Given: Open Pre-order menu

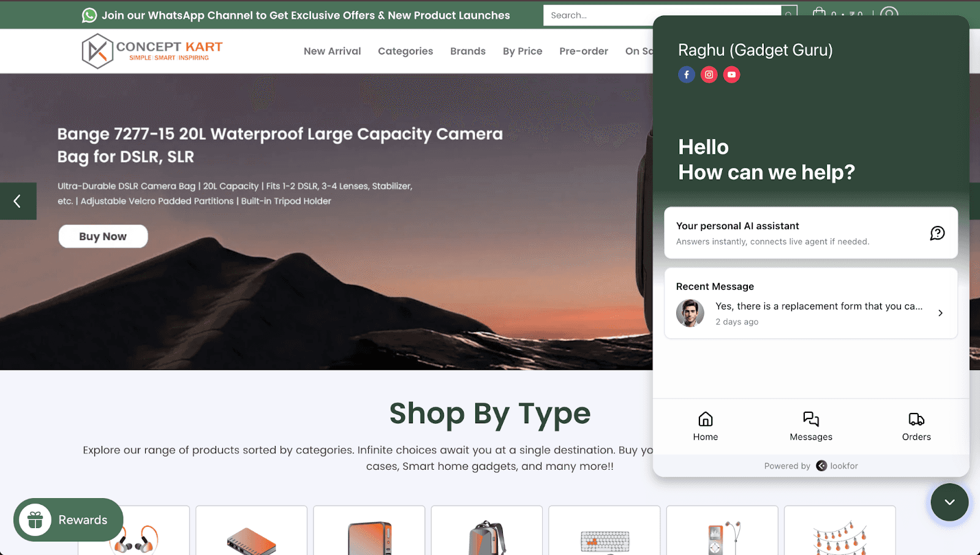Looking at the screenshot, I should coord(584,51).
